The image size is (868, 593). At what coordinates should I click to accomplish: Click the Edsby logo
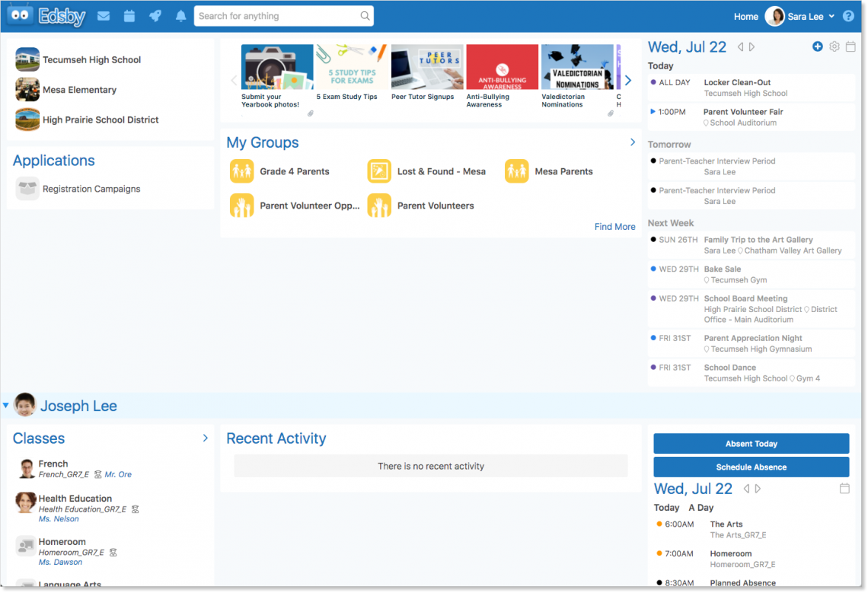(46, 16)
